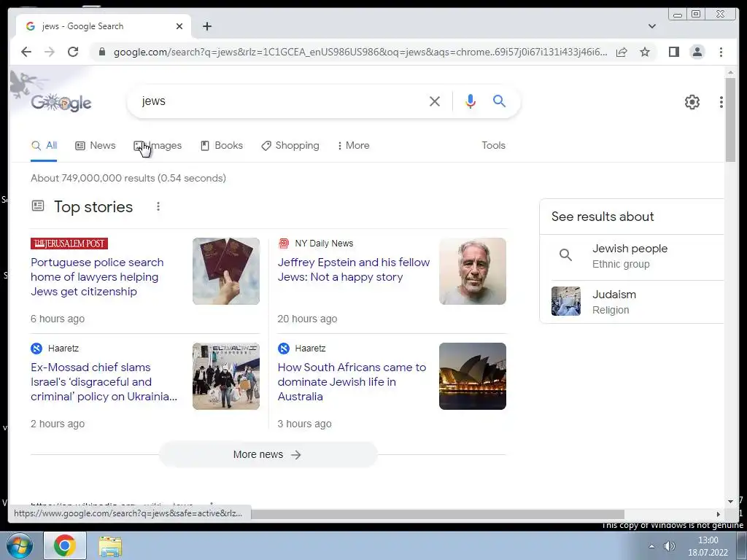
Task: Open Google quick settings gear
Action: 692,101
